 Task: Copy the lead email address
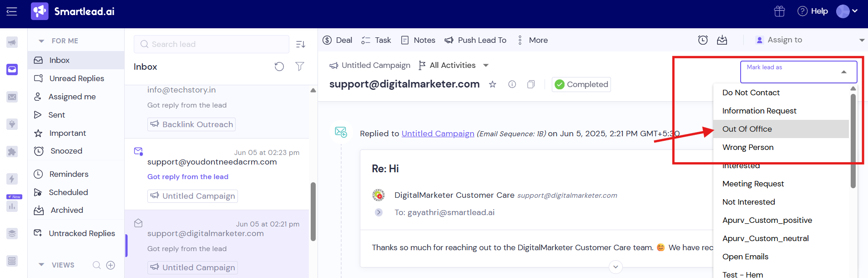click(x=531, y=84)
